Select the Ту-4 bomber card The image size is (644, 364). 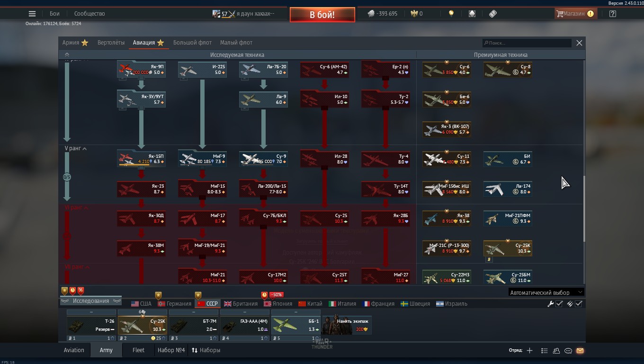(x=385, y=159)
